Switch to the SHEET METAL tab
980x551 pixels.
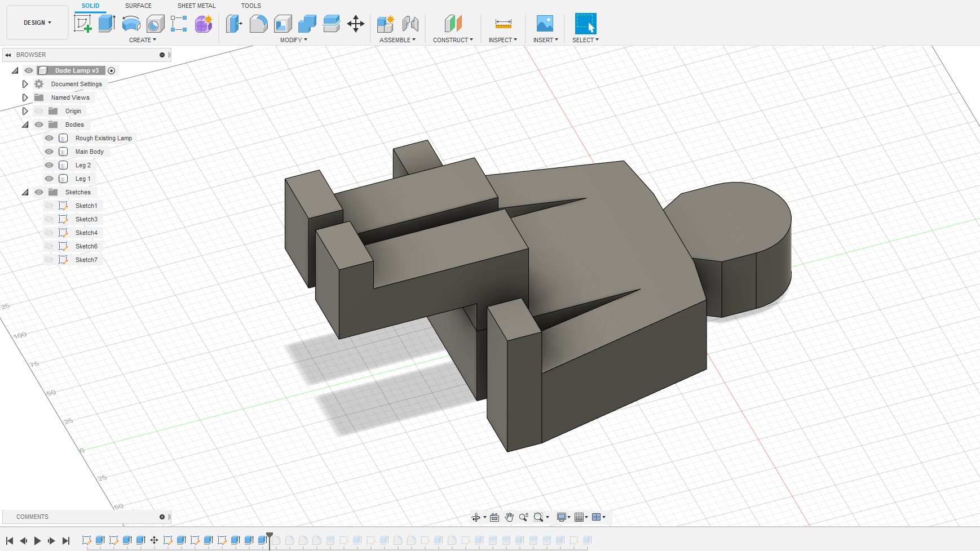pyautogui.click(x=197, y=6)
